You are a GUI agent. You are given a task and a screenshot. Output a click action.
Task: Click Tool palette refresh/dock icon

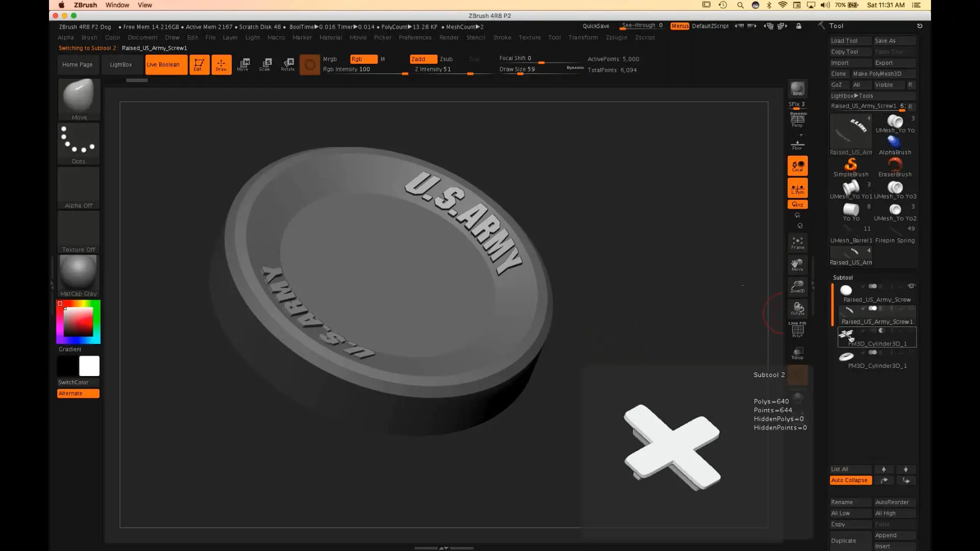(x=920, y=26)
